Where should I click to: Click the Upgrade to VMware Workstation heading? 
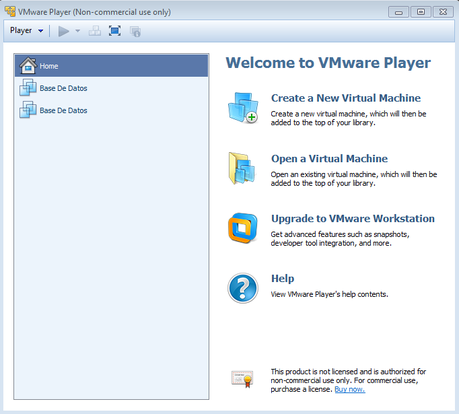tap(353, 219)
